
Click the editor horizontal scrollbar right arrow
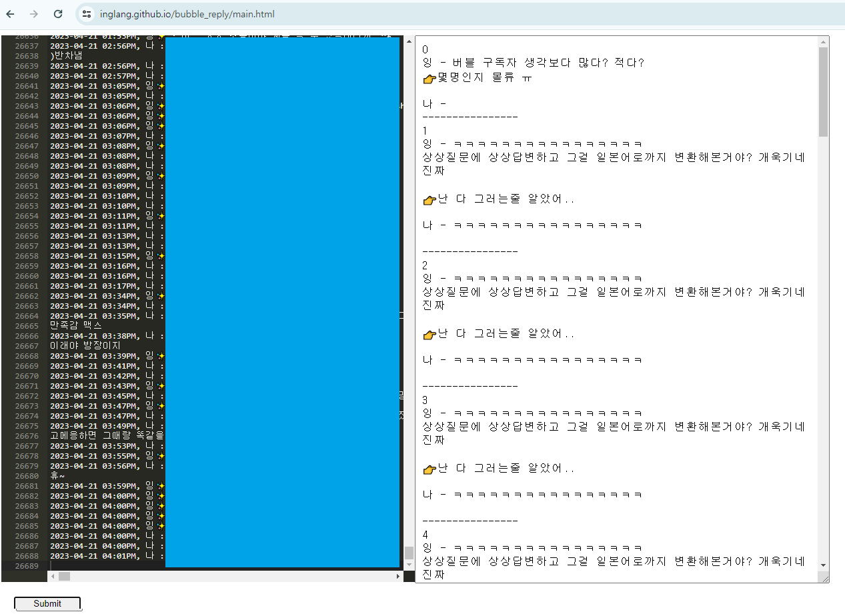(x=399, y=576)
